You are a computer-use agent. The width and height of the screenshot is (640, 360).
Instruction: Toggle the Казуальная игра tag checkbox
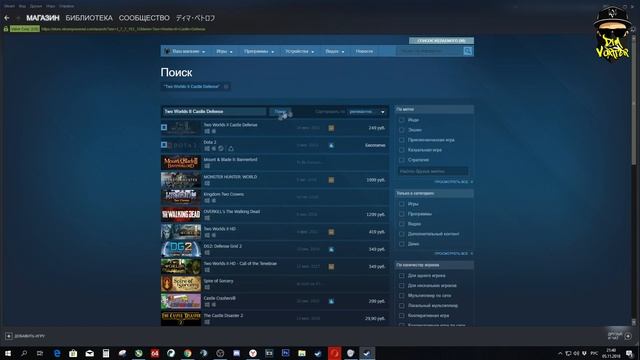(402, 150)
